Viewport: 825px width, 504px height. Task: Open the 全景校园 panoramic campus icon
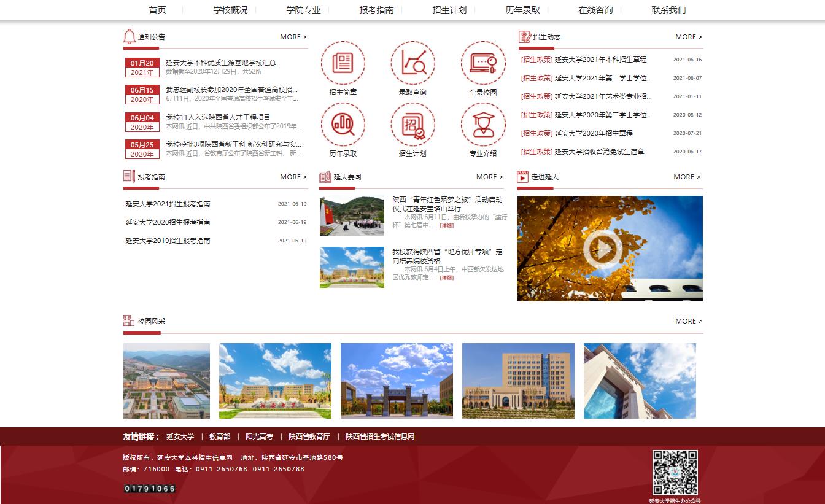[482, 63]
